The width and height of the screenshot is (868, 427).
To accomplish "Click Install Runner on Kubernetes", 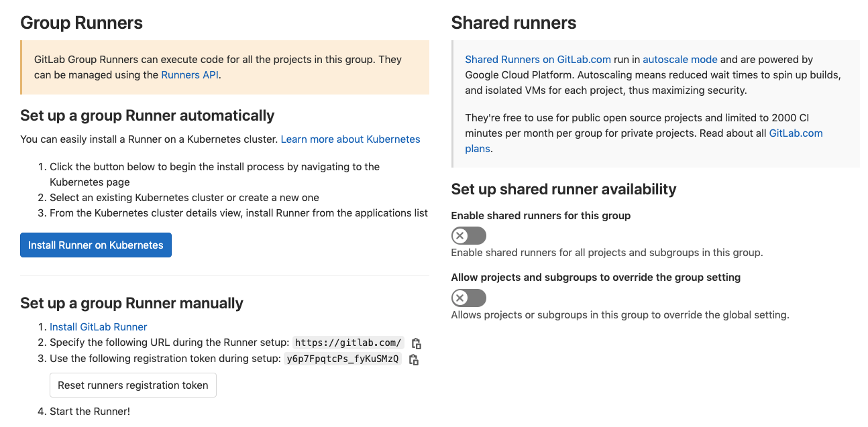I will pos(95,245).
